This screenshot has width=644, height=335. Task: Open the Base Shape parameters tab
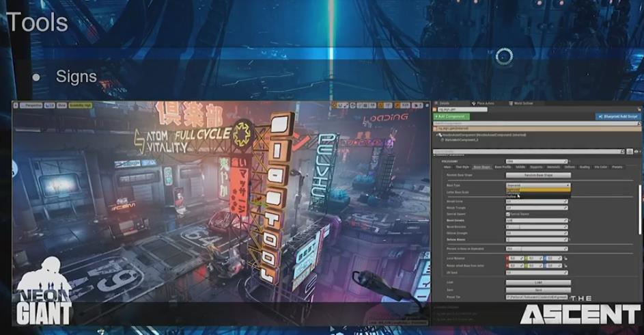pos(481,167)
